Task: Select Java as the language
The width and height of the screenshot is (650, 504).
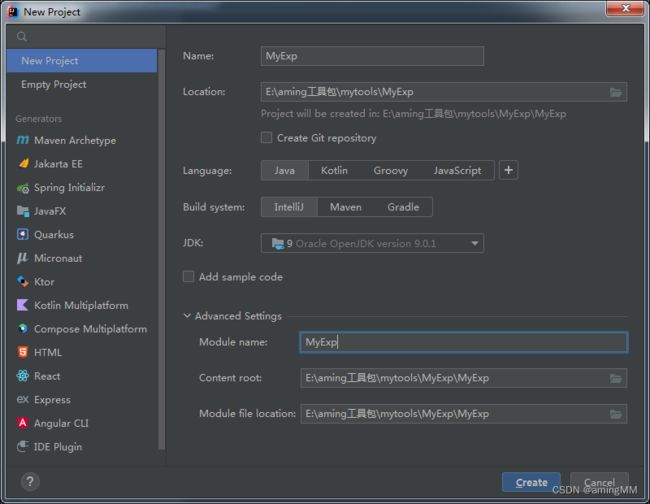Action: coord(285,170)
